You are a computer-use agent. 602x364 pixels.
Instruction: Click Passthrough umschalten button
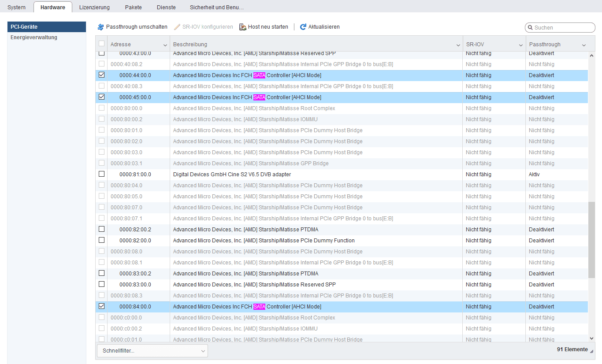133,27
